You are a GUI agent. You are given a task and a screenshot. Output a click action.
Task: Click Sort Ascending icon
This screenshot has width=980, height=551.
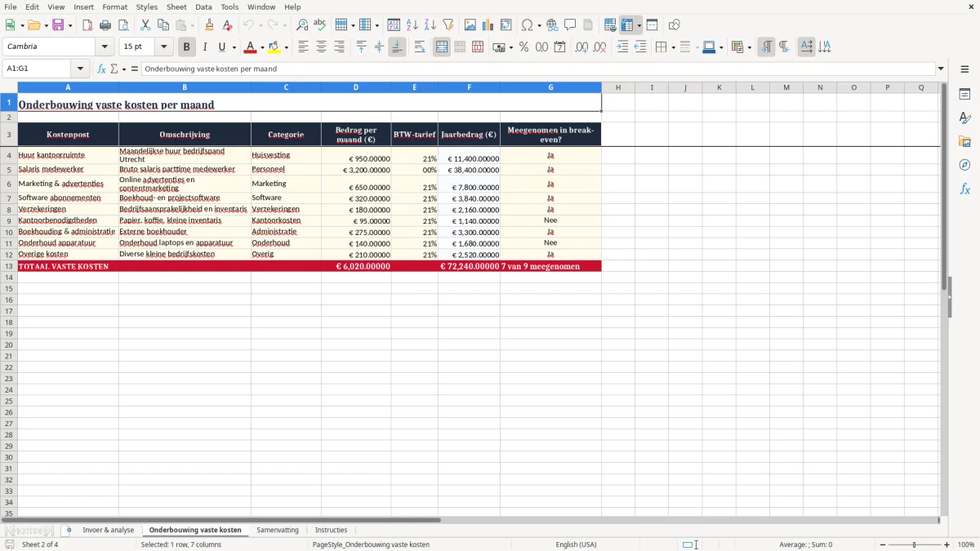click(412, 25)
